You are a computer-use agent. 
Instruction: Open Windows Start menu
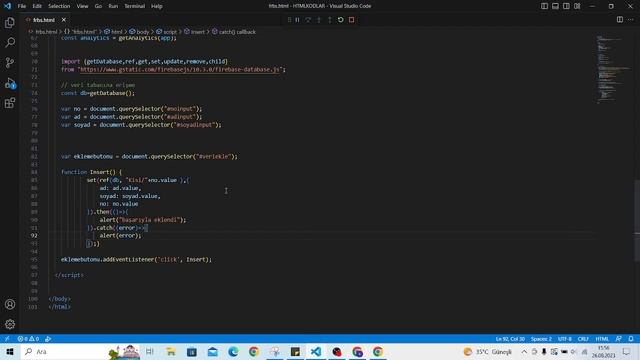coord(10,351)
